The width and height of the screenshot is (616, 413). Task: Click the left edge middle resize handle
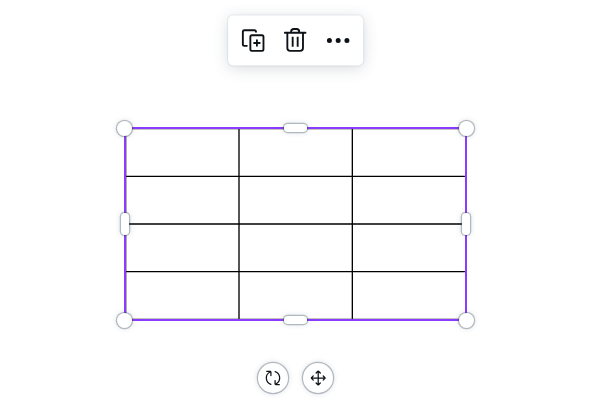pos(125,224)
